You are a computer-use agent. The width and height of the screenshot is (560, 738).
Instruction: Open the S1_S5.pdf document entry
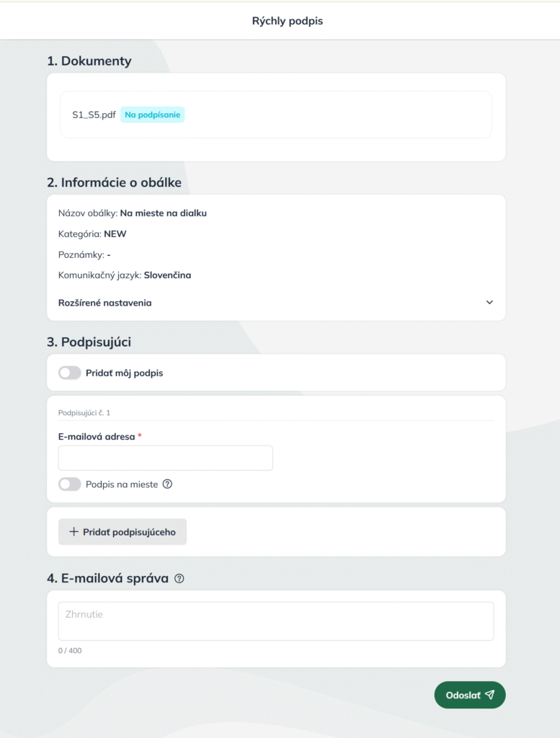94,115
